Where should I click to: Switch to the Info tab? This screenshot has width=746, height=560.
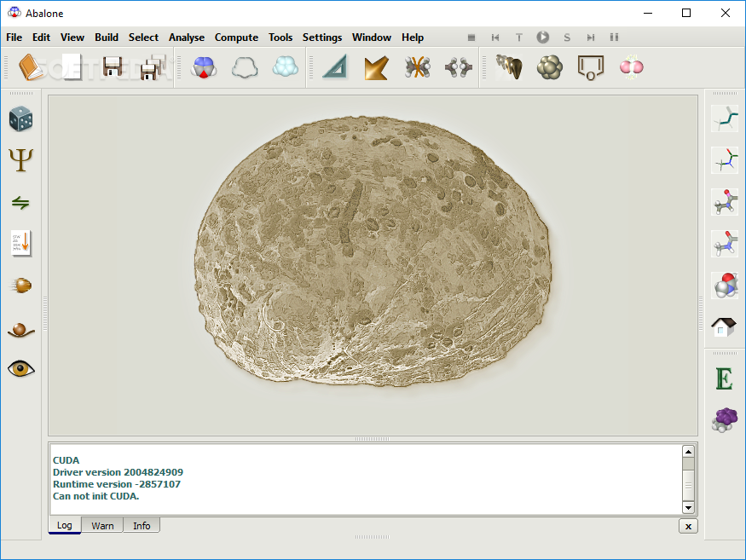point(142,525)
